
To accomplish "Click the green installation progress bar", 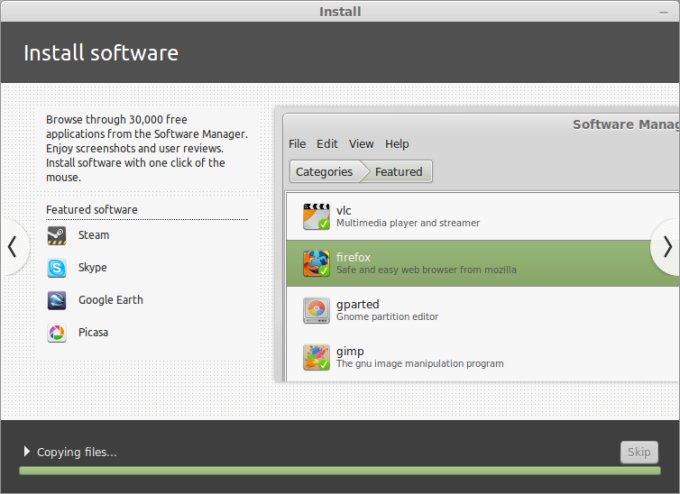I will [x=339, y=470].
